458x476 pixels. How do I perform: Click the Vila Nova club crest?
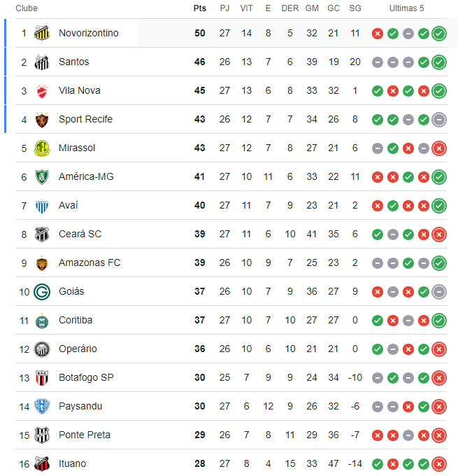point(42,90)
